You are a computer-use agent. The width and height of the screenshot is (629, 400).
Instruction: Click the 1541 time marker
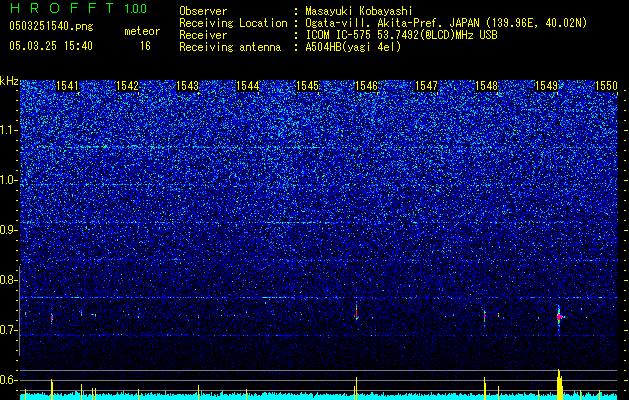pos(67,86)
